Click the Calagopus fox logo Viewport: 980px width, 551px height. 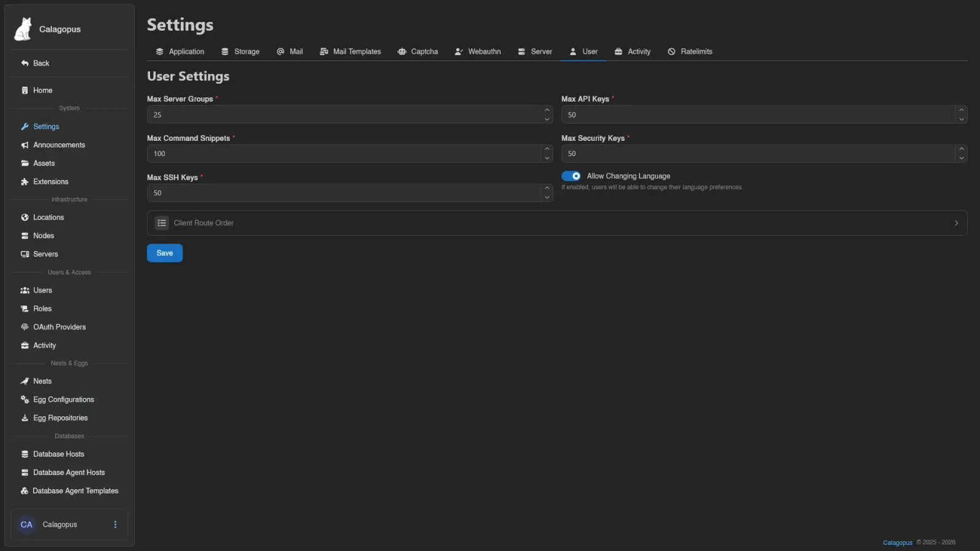[x=23, y=29]
